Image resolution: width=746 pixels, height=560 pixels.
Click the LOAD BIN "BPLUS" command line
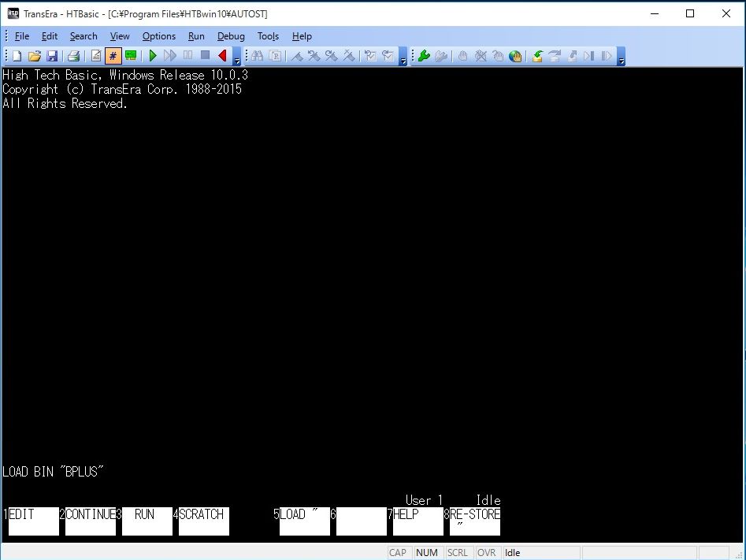[x=53, y=472]
